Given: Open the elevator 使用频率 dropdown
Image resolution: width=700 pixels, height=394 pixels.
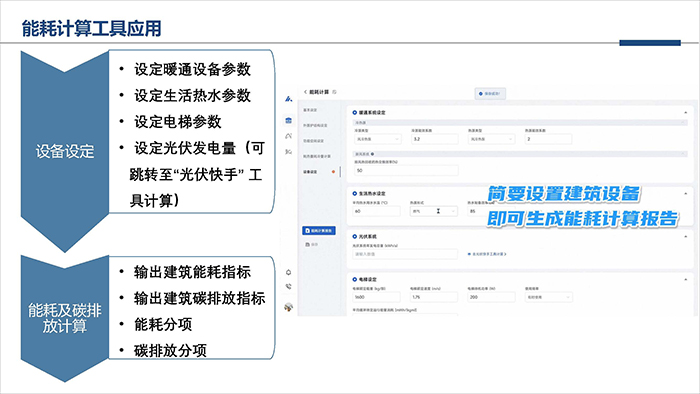Looking at the screenshot, I should click(x=549, y=297).
